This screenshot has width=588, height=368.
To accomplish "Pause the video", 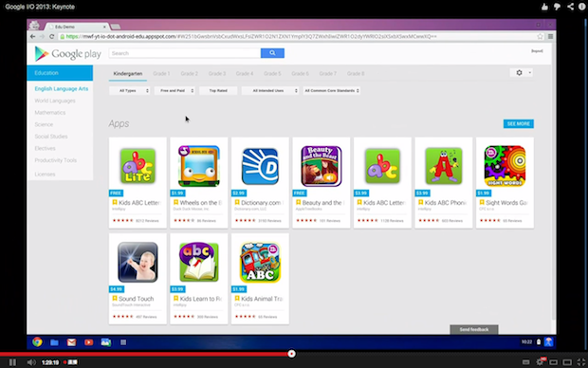I will (12, 362).
